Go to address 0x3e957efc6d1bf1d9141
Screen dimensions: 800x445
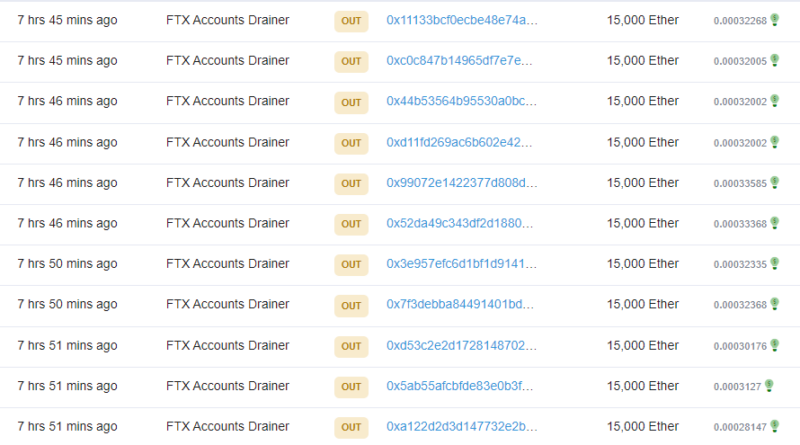pos(461,264)
